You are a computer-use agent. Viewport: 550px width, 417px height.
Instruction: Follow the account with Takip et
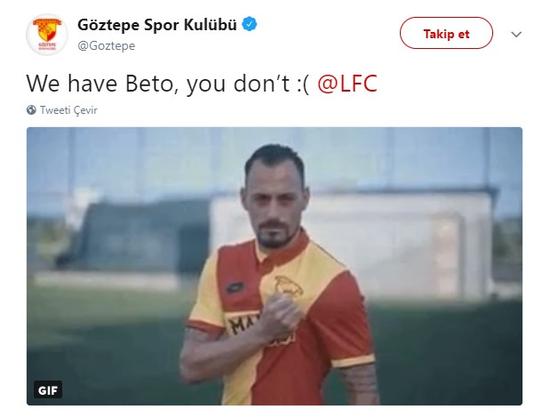[x=446, y=33]
